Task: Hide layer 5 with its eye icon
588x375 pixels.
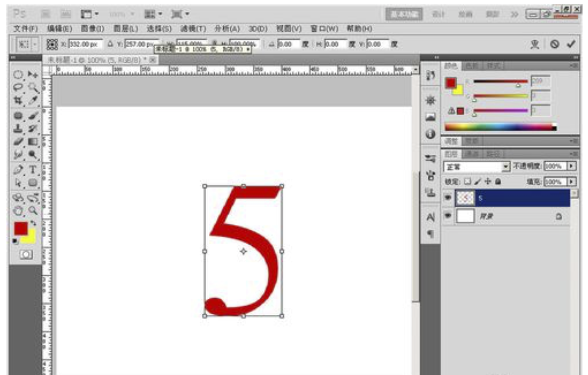Action: click(x=448, y=198)
